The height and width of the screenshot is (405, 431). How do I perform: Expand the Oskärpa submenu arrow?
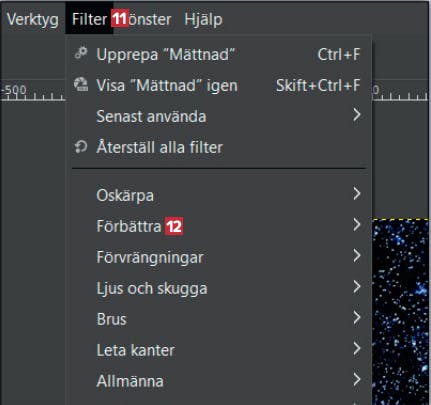click(357, 194)
